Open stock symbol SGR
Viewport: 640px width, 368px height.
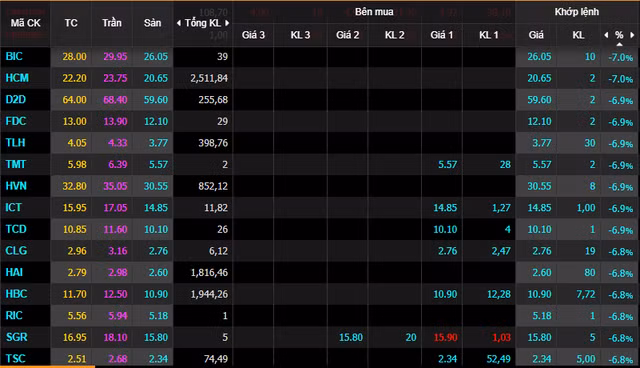pyautogui.click(x=16, y=337)
